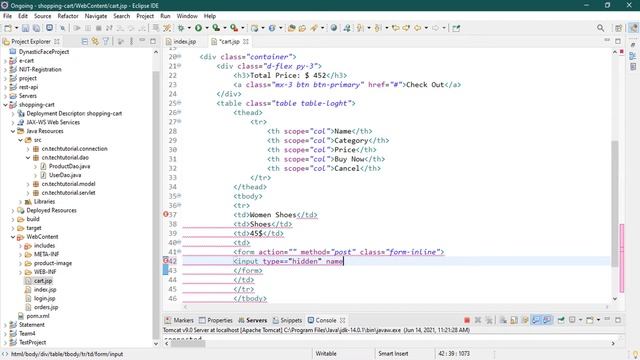Open the Debug button dropdown arrow
The image size is (640, 360).
[x=189, y=28]
